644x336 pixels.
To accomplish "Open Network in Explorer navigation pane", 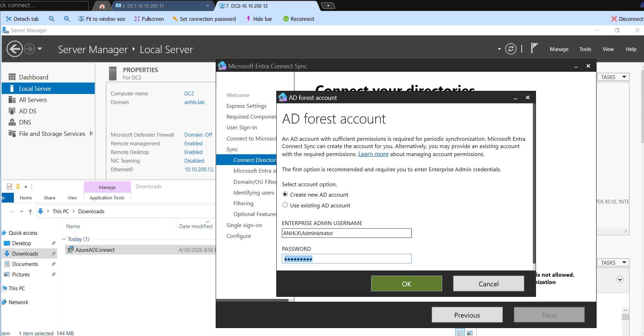I will point(18,302).
